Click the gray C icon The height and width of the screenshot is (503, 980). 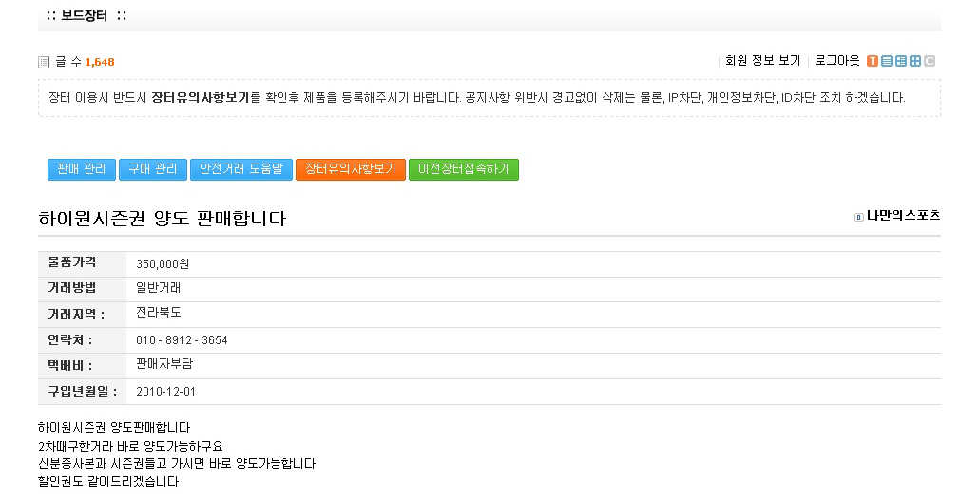click(930, 61)
